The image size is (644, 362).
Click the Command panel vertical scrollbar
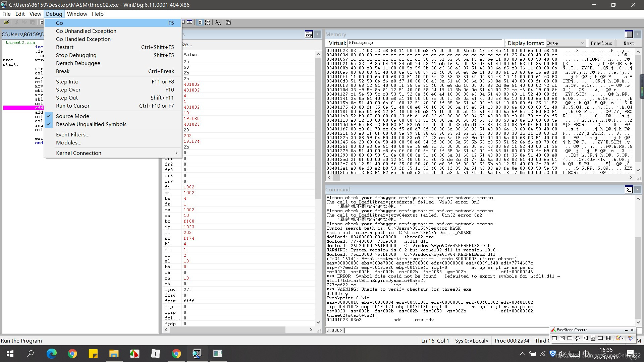[638, 260]
